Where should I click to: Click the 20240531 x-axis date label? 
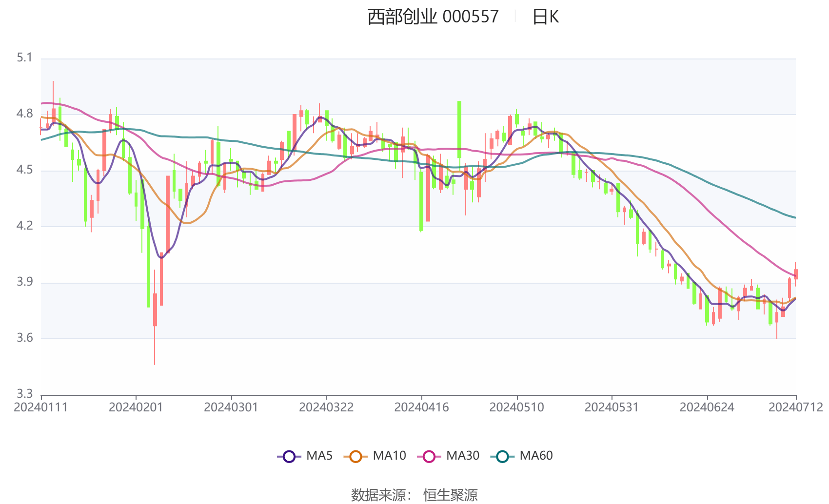click(x=612, y=407)
